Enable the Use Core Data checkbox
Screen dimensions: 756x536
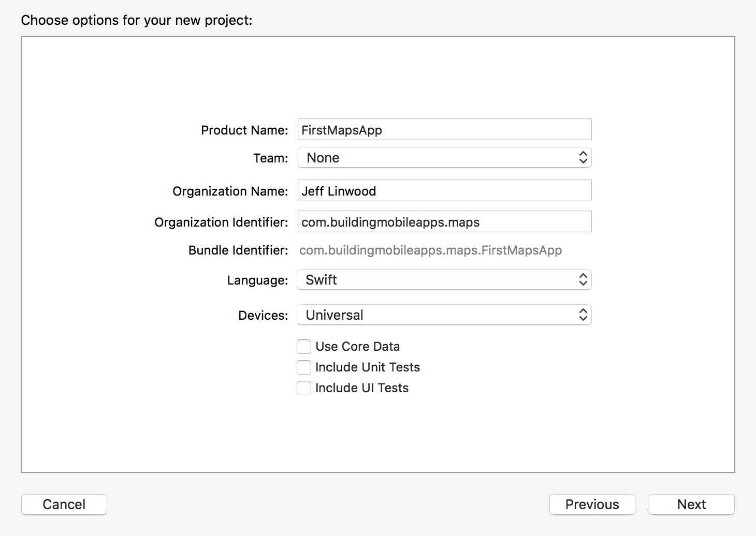pos(304,346)
